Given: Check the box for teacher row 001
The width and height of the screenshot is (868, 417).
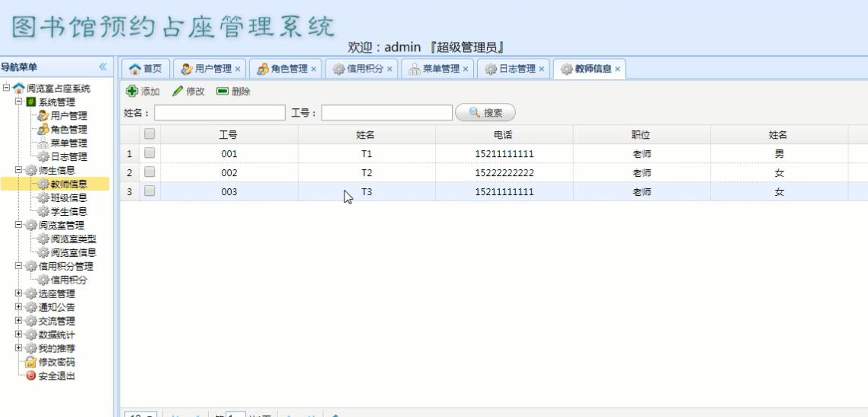Looking at the screenshot, I should tap(149, 152).
